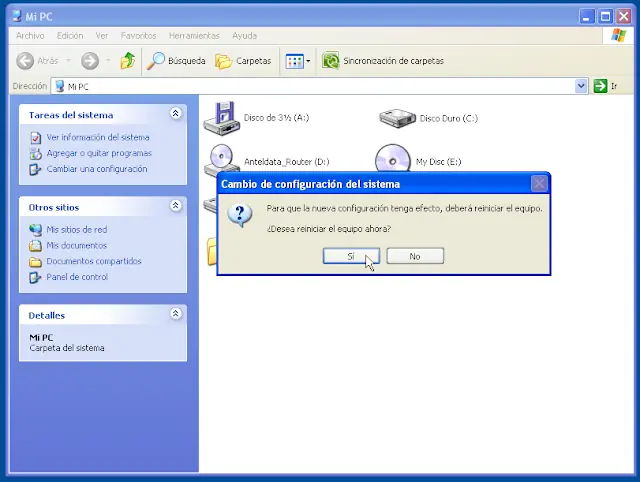Click the forward arrow toolbar icon
The height and width of the screenshot is (482, 640).
90,61
